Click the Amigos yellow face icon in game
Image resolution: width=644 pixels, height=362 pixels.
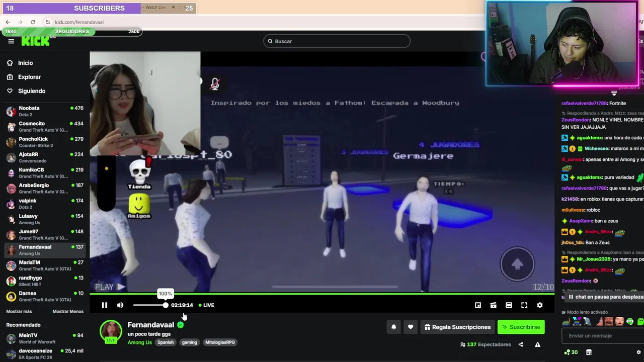pyautogui.click(x=139, y=206)
